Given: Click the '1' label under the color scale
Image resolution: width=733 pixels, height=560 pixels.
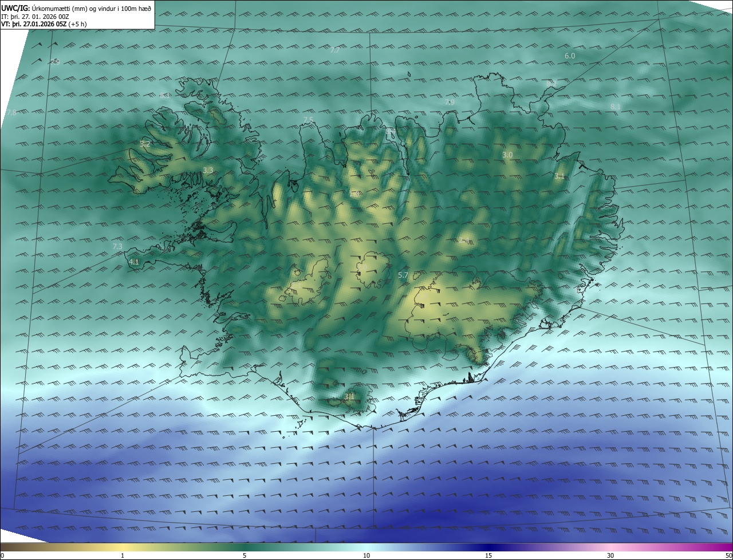Looking at the screenshot, I should click(x=123, y=555).
